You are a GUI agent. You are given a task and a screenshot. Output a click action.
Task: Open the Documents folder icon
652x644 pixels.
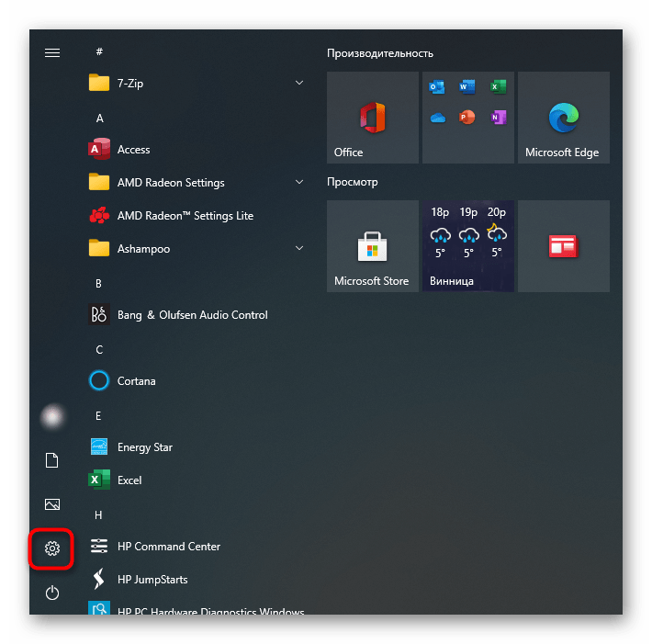pos(52,460)
